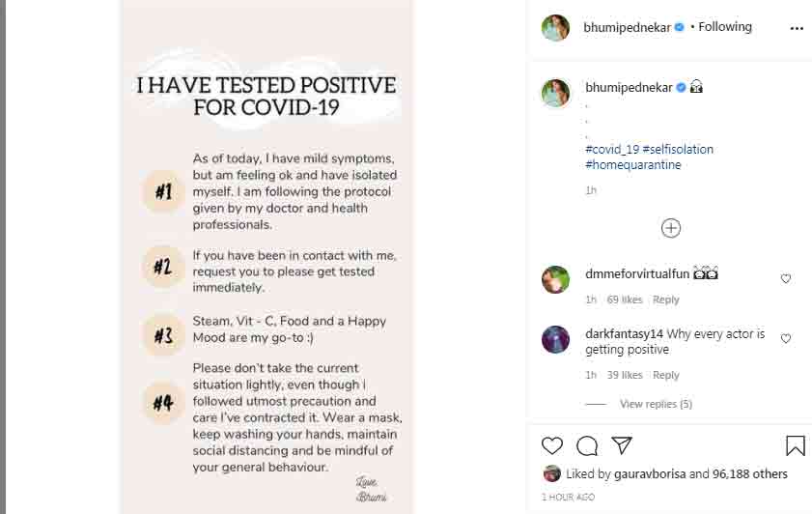This screenshot has width=812, height=514.
Task: Show the 96,188 others who liked
Action: click(x=749, y=474)
